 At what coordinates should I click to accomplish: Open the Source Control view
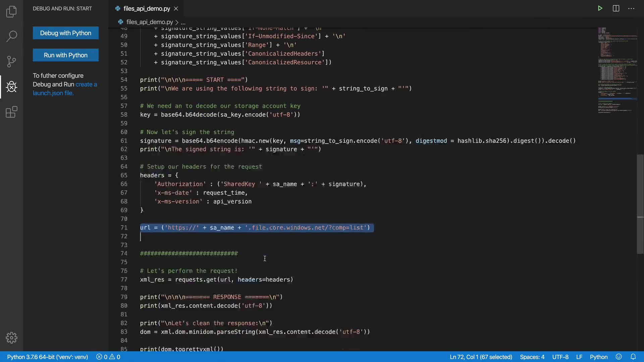click(11, 61)
